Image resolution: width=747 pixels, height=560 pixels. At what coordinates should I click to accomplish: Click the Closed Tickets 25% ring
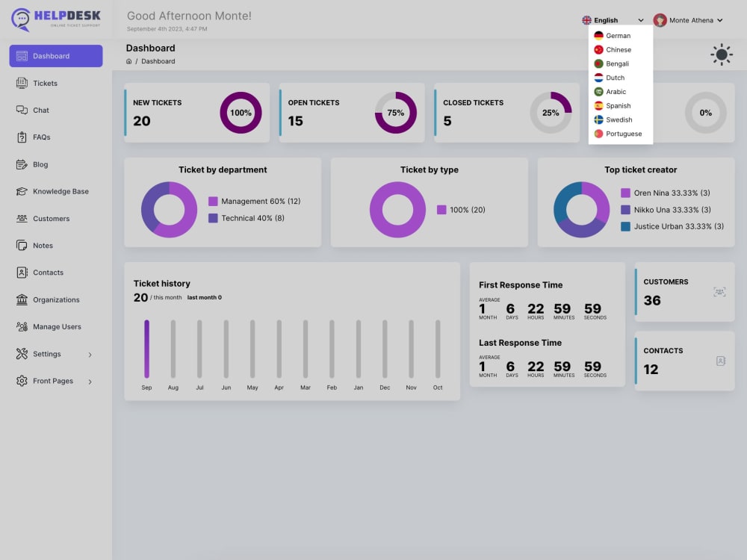coord(551,113)
